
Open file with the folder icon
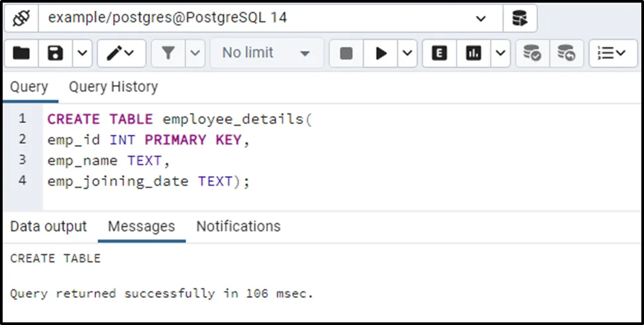pyautogui.click(x=21, y=53)
